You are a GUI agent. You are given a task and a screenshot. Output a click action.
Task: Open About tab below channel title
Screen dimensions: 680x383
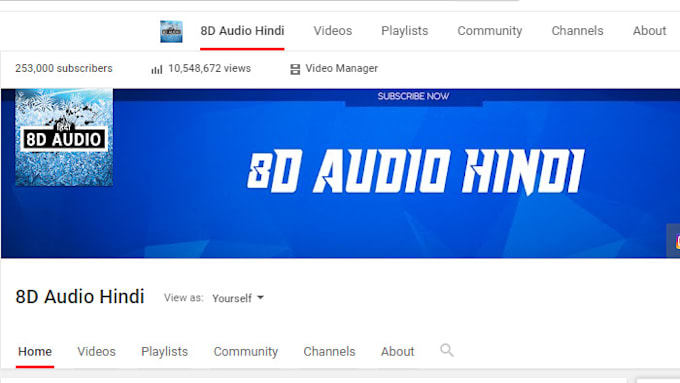pyautogui.click(x=397, y=351)
